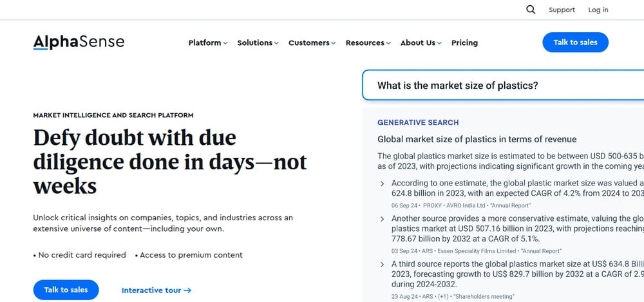Click Talk to sales in header
Viewport: 644px width, 302px height.
click(x=575, y=42)
